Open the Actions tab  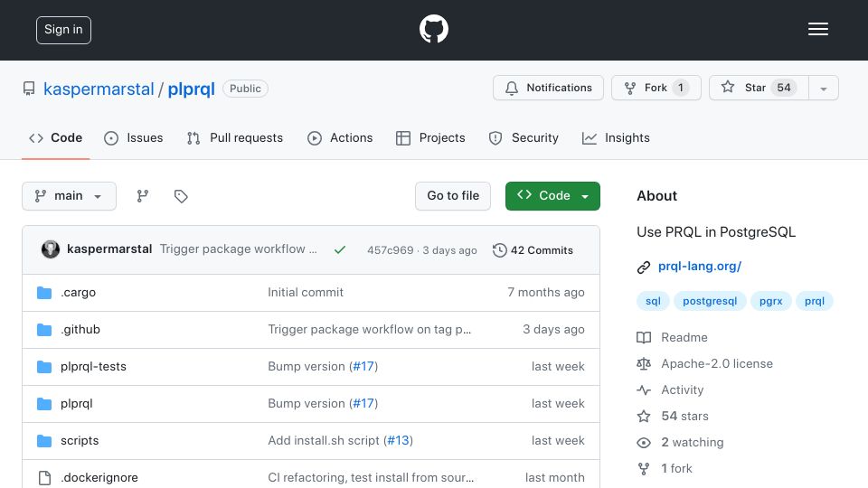pyautogui.click(x=340, y=137)
